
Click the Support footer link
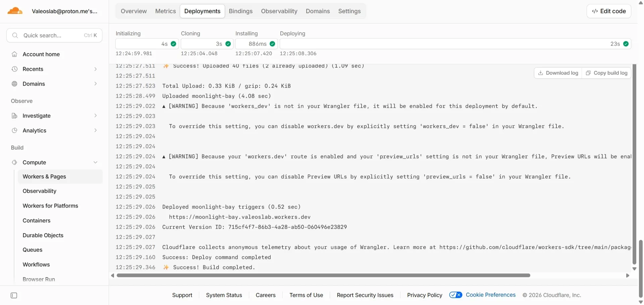[x=182, y=295]
